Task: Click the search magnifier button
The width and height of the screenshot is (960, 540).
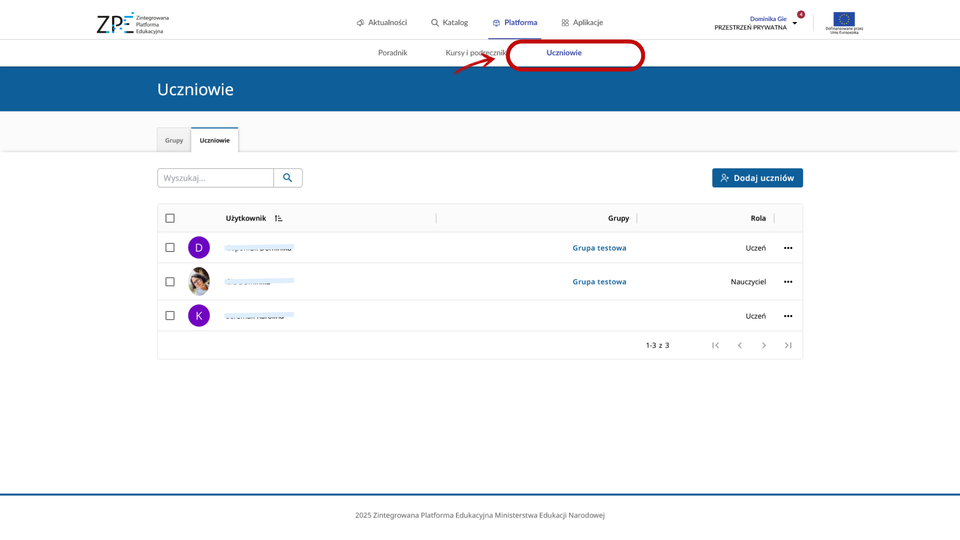Action: coord(288,178)
